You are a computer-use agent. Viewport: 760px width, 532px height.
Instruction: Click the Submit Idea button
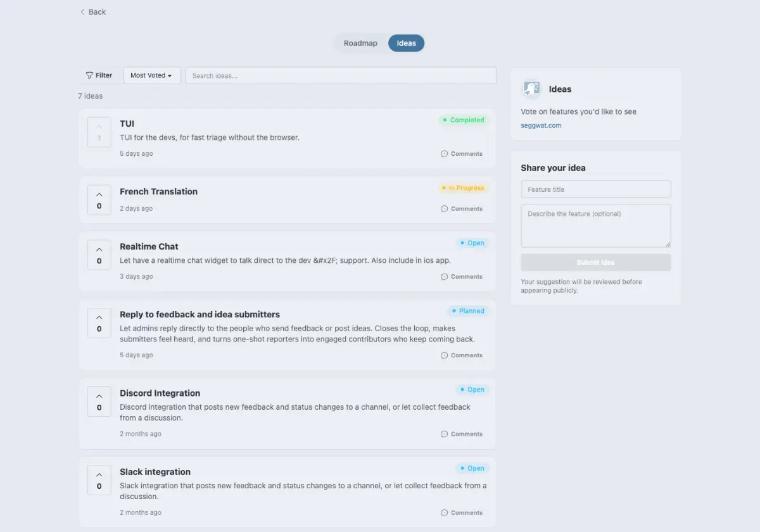tap(596, 262)
